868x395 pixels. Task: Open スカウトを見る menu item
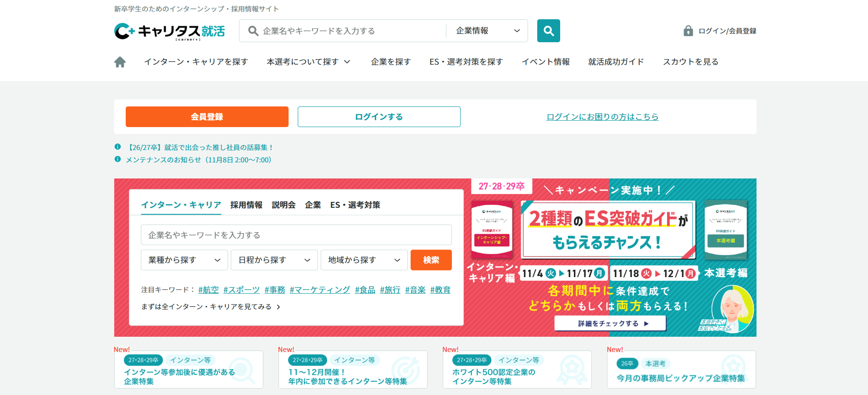690,62
